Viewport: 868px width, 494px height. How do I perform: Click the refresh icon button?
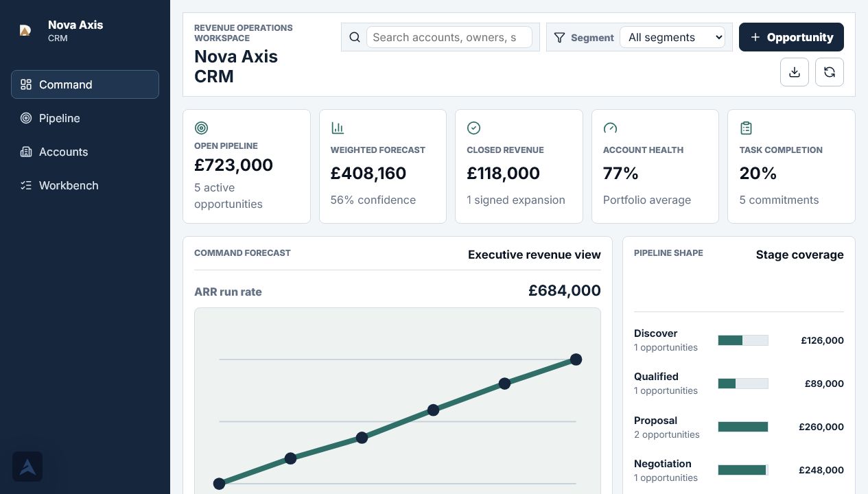tap(830, 72)
